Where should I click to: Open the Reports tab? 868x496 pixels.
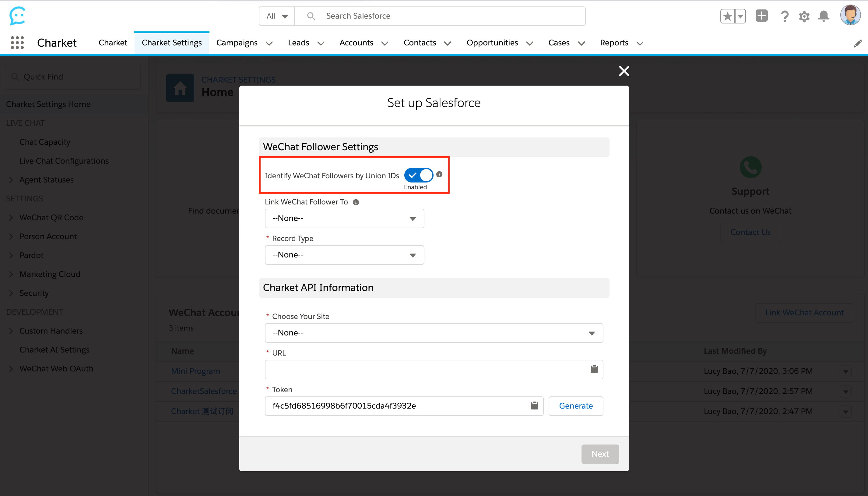coord(614,43)
